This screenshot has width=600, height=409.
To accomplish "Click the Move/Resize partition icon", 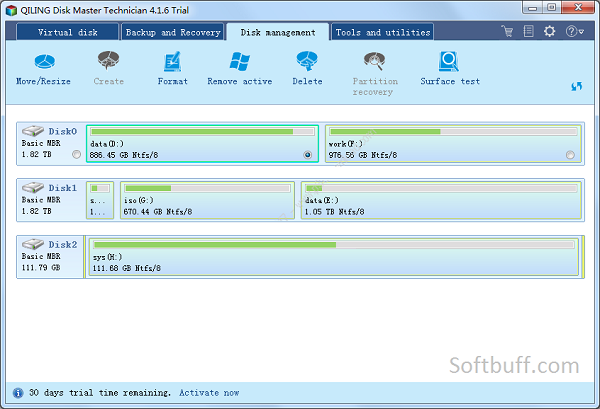I will pos(45,62).
